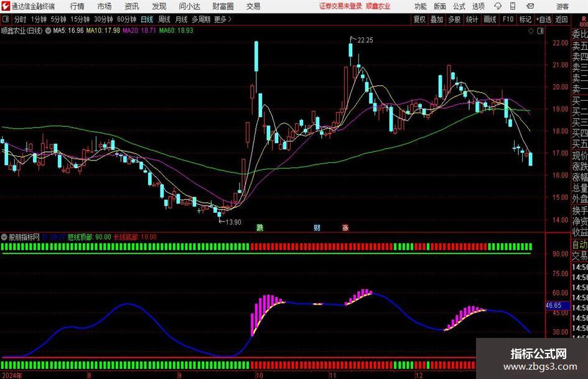588x379 pixels.
Task: Open the mobile phone icon in title bar
Action: 513,6
